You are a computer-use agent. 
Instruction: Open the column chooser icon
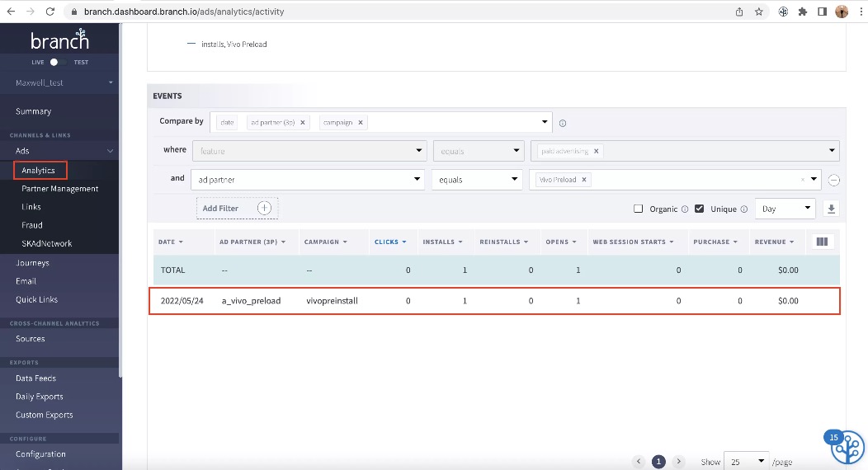pyautogui.click(x=822, y=242)
